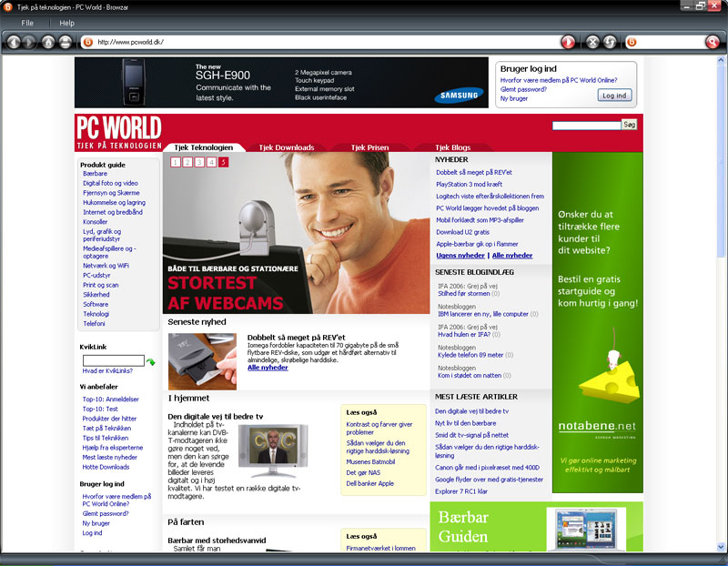Viewport: 728px width, 566px height.
Task: Click the Søg button next to site search
Action: (629, 124)
